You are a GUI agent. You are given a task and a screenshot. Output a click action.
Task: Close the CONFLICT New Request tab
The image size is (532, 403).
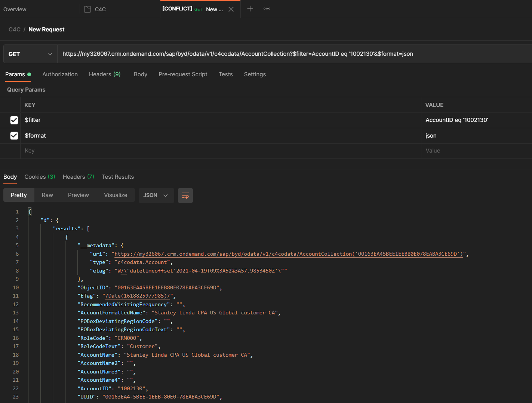coord(231,9)
